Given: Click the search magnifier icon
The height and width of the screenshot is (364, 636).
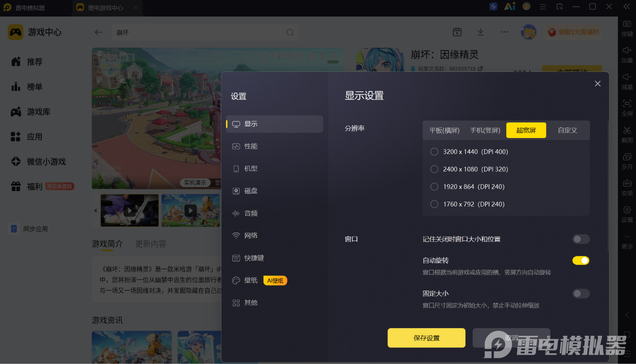Looking at the screenshot, I should tap(290, 33).
